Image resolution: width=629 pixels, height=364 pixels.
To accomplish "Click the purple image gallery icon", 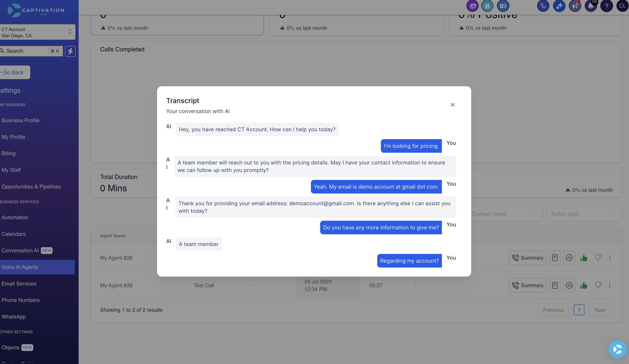I will pyautogui.click(x=472, y=6).
